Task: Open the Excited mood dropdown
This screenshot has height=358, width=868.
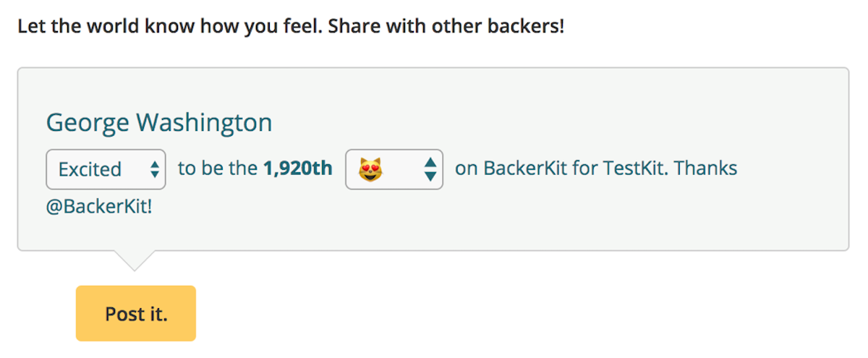Action: tap(106, 169)
